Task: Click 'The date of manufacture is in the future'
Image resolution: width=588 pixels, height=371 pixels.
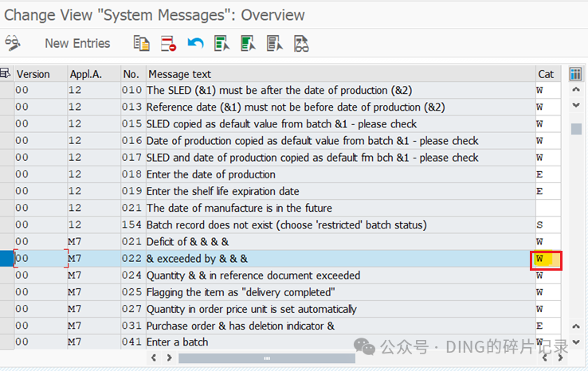Action: [x=239, y=209]
